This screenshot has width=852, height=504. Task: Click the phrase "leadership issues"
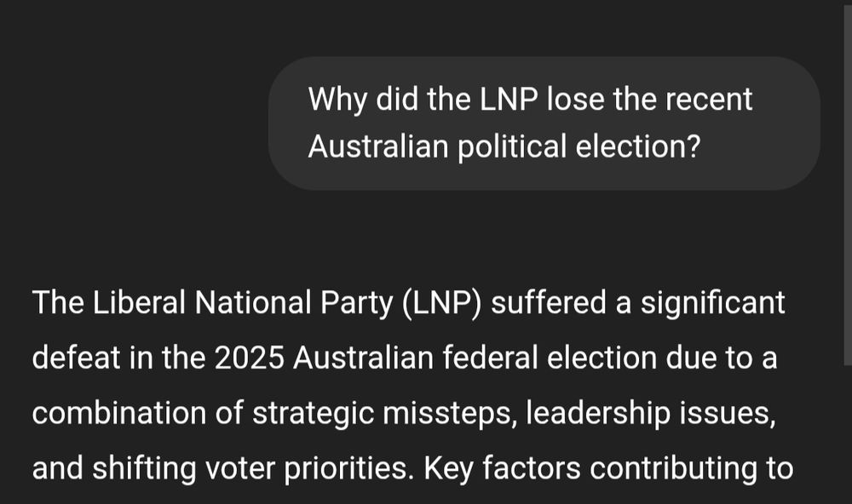(x=650, y=414)
